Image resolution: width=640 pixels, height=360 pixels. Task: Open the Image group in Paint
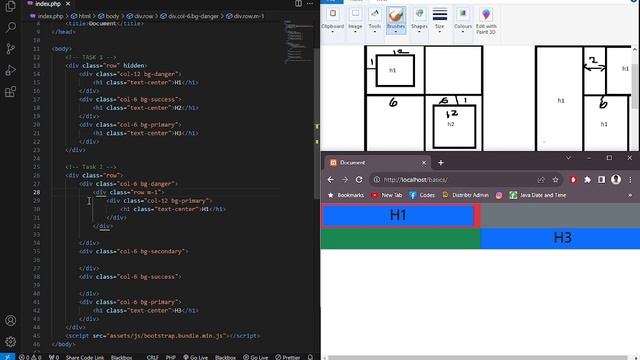[x=355, y=20]
